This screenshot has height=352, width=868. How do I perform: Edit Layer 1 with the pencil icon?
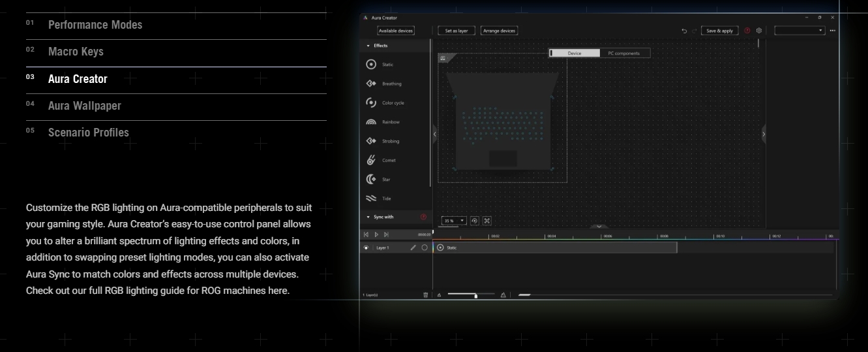(413, 248)
